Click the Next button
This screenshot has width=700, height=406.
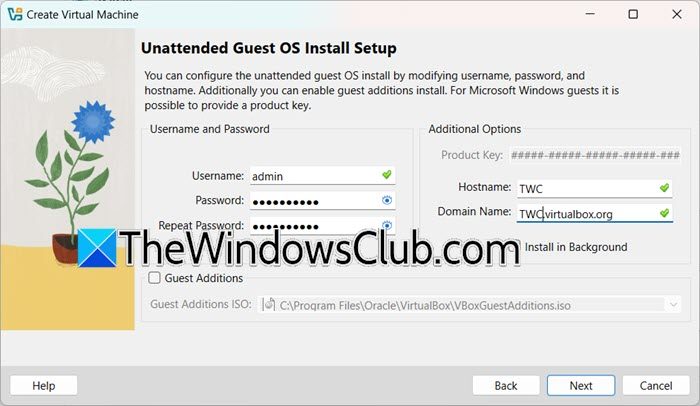pos(581,385)
